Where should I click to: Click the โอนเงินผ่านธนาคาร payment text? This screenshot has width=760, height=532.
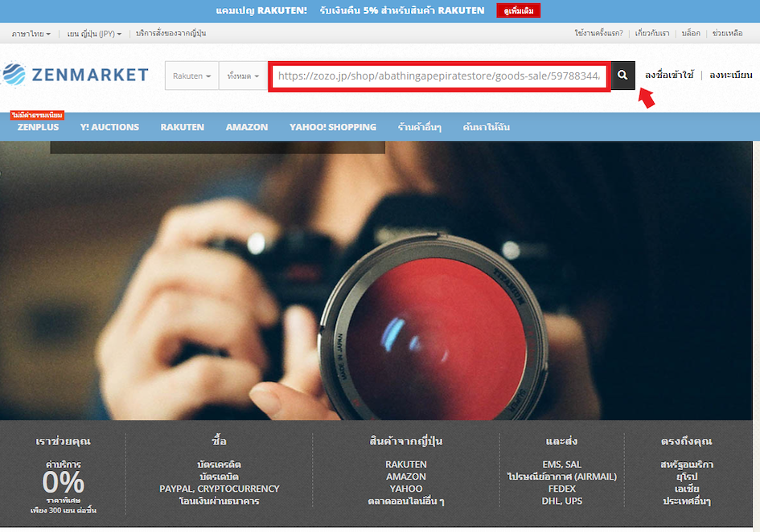point(219,501)
